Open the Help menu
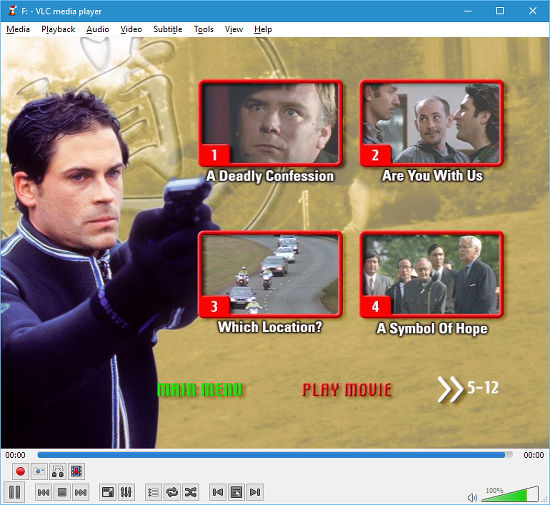The height and width of the screenshot is (505, 550). [263, 29]
